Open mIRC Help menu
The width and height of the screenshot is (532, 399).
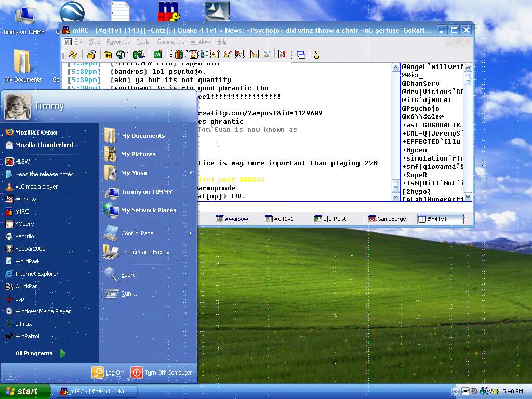coord(222,42)
